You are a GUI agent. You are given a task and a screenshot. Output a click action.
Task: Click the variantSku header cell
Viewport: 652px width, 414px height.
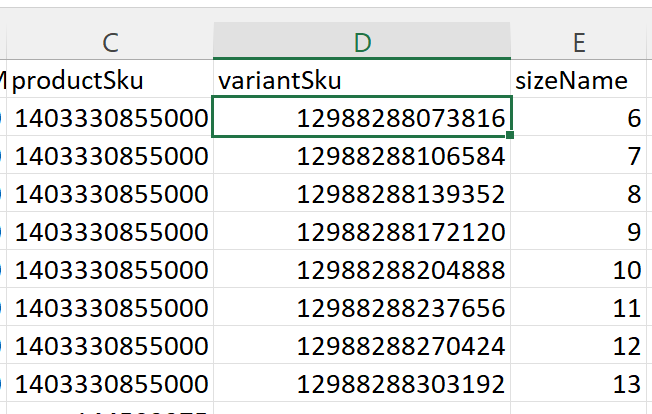362,79
